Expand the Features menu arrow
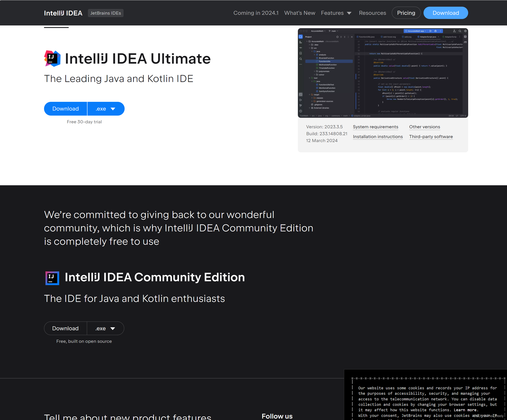 pyautogui.click(x=349, y=13)
